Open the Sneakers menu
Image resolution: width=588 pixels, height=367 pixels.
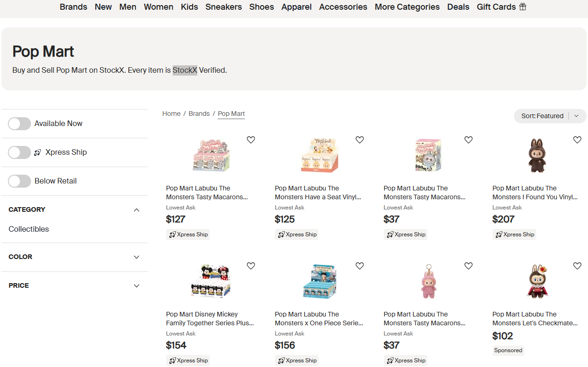click(224, 7)
